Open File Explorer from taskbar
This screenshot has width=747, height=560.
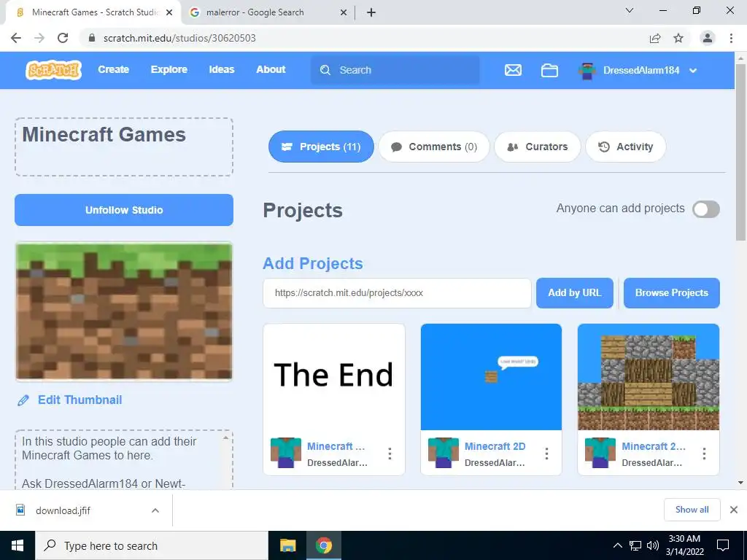point(287,545)
